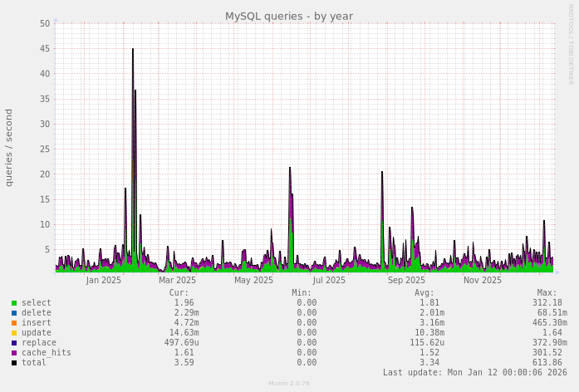Click update current value 14.63m
The height and width of the screenshot is (392, 579).
point(184,332)
